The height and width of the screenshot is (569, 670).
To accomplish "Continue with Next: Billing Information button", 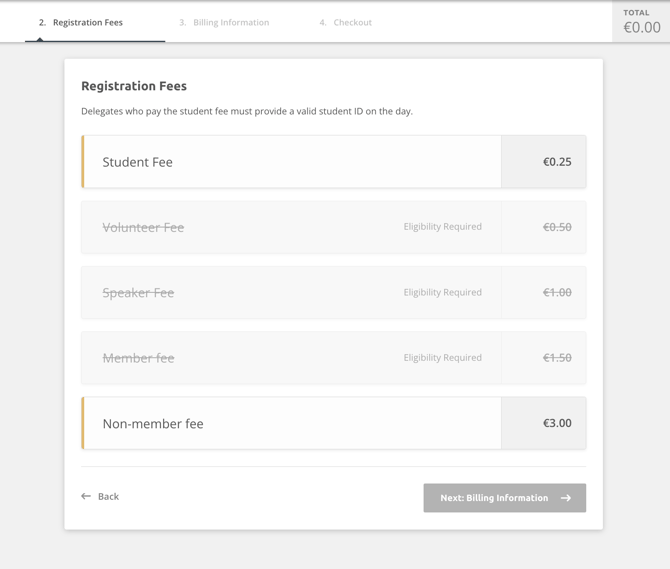I will (505, 498).
